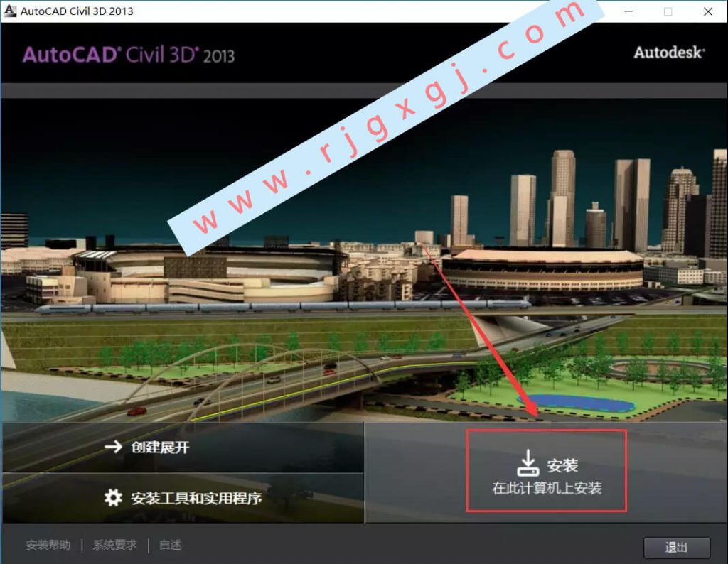Click the AutoCAD Civil 3D 2013 logo
This screenshot has width=728, height=564.
129,55
